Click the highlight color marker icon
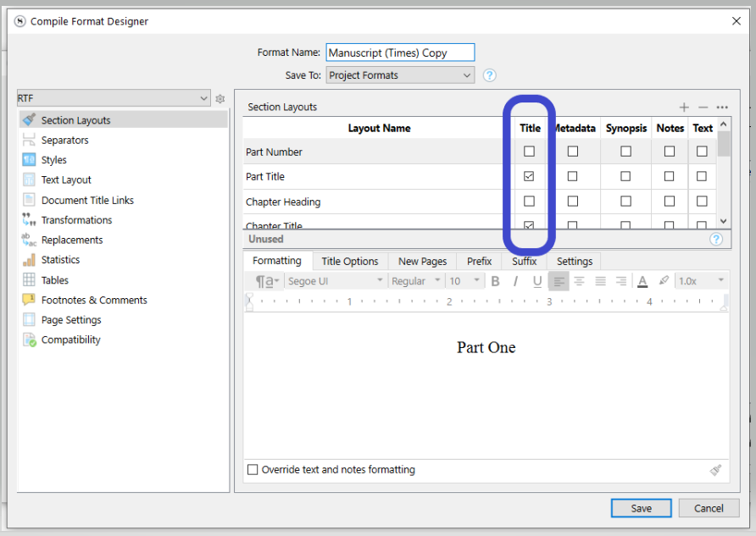Screen dimensions: 756x536 (664, 280)
